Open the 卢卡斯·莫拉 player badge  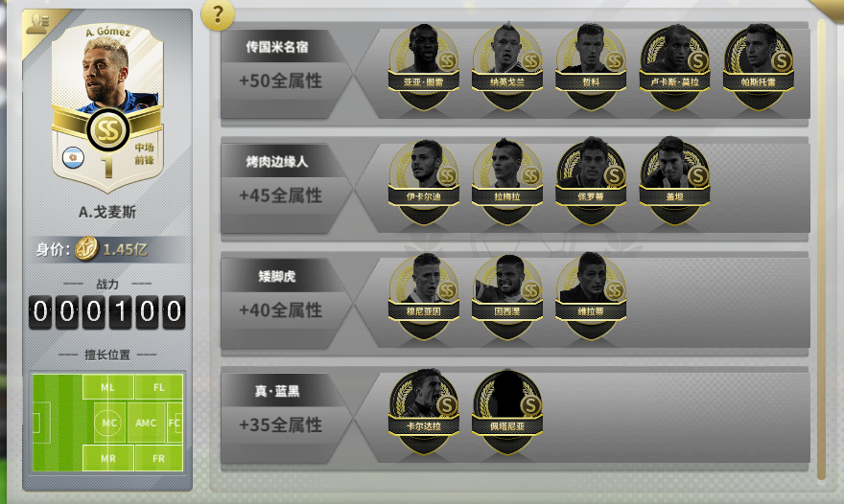pos(674,67)
